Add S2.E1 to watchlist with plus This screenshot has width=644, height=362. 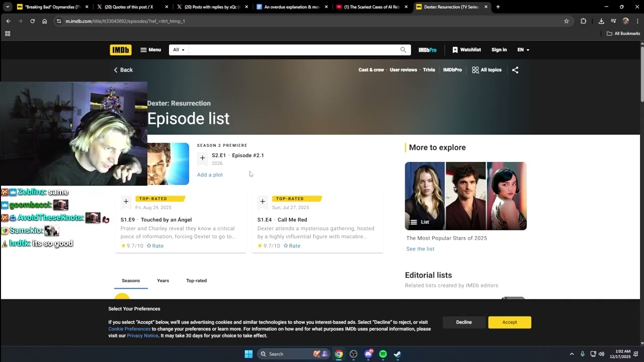coord(202,158)
